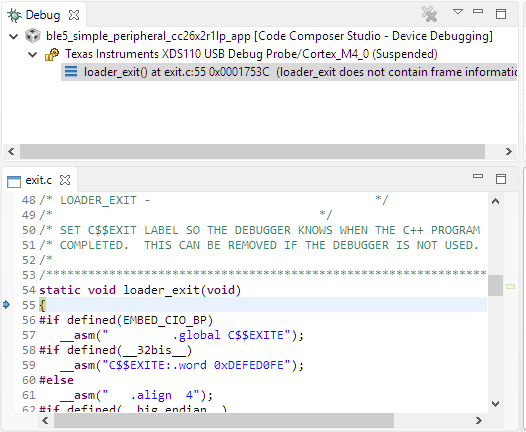This screenshot has width=526, height=432.
Task: Select the exit.c editor tab
Action: 39,180
